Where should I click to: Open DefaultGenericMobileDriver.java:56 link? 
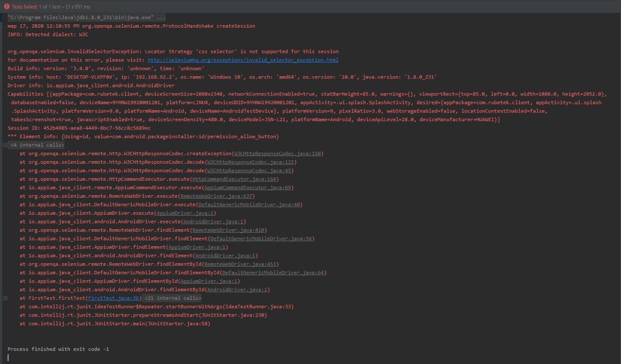tap(261, 238)
